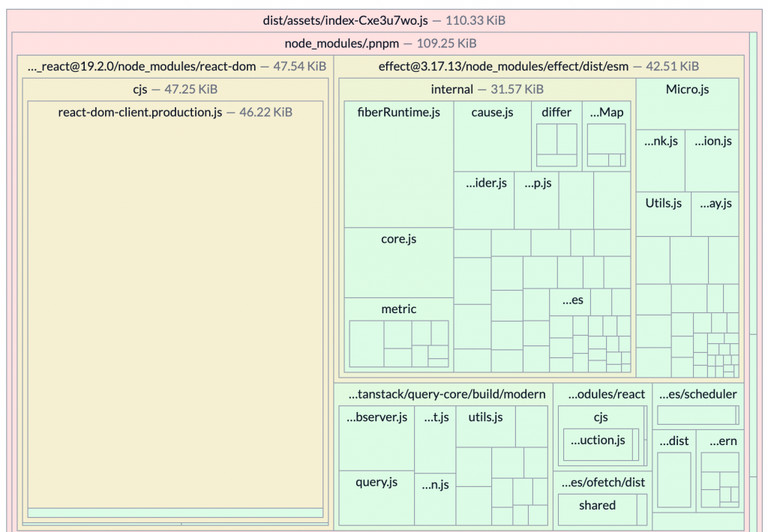Click the ...uction.js module block

click(x=598, y=444)
